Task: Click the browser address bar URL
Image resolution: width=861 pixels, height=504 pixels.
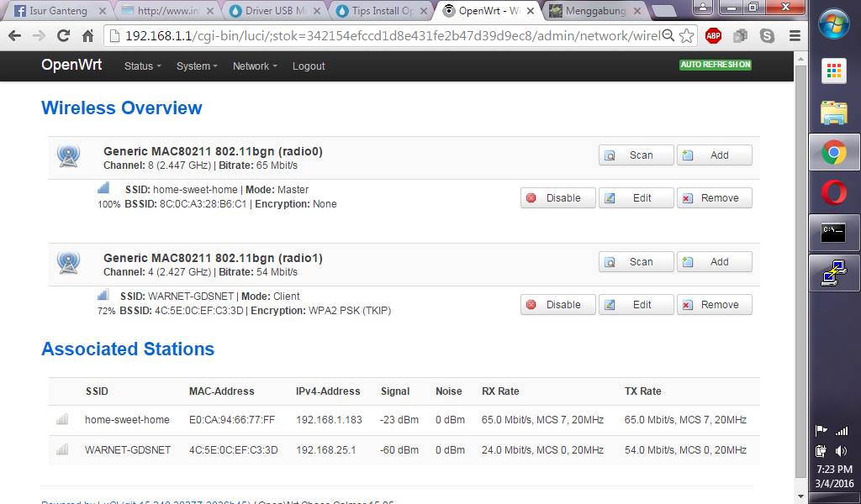Action: tap(392, 36)
